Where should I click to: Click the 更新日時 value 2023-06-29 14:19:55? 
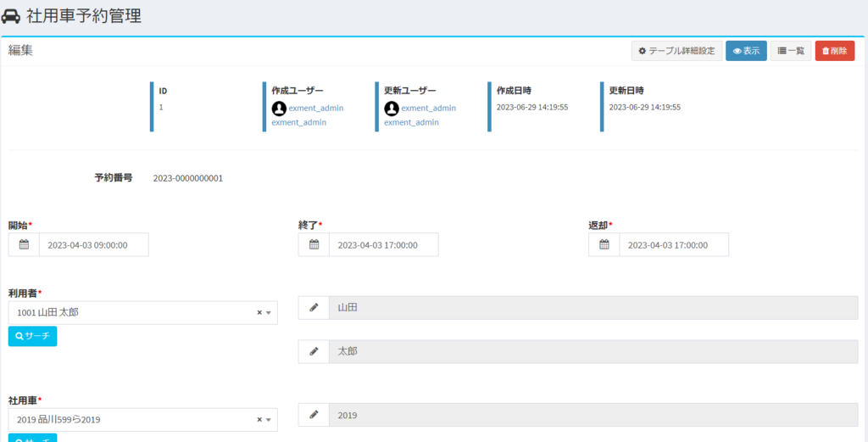[x=645, y=107]
